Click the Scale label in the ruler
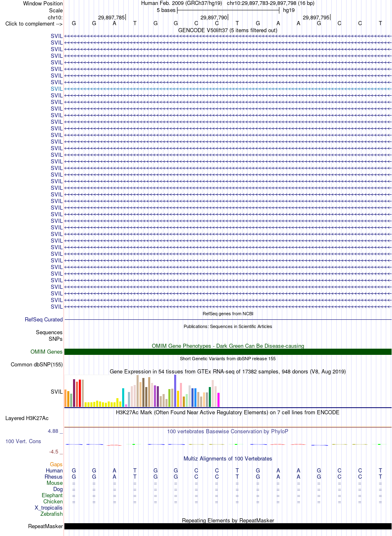392x536 pixels. [56, 10]
